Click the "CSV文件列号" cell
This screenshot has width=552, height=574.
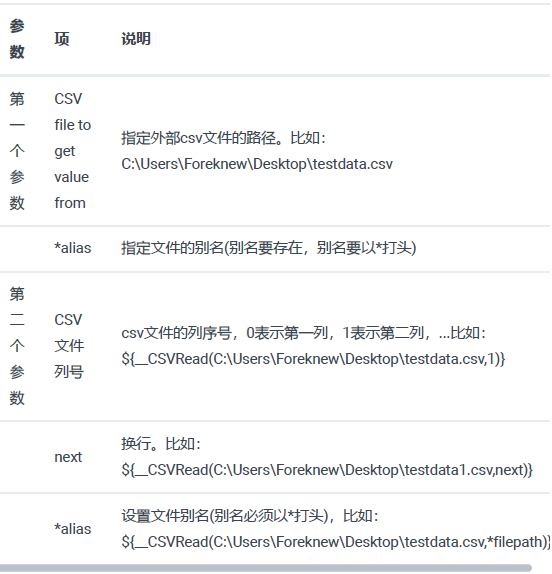click(69, 346)
